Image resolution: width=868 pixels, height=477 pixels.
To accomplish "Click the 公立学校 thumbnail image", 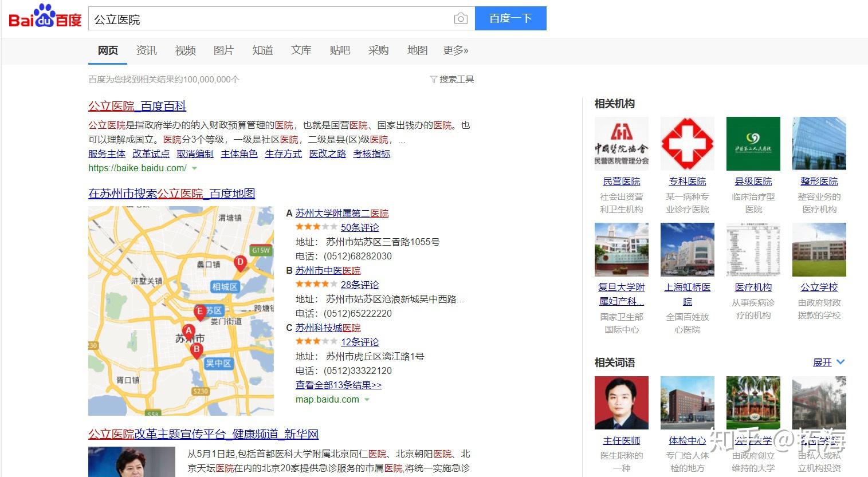I will coord(819,250).
